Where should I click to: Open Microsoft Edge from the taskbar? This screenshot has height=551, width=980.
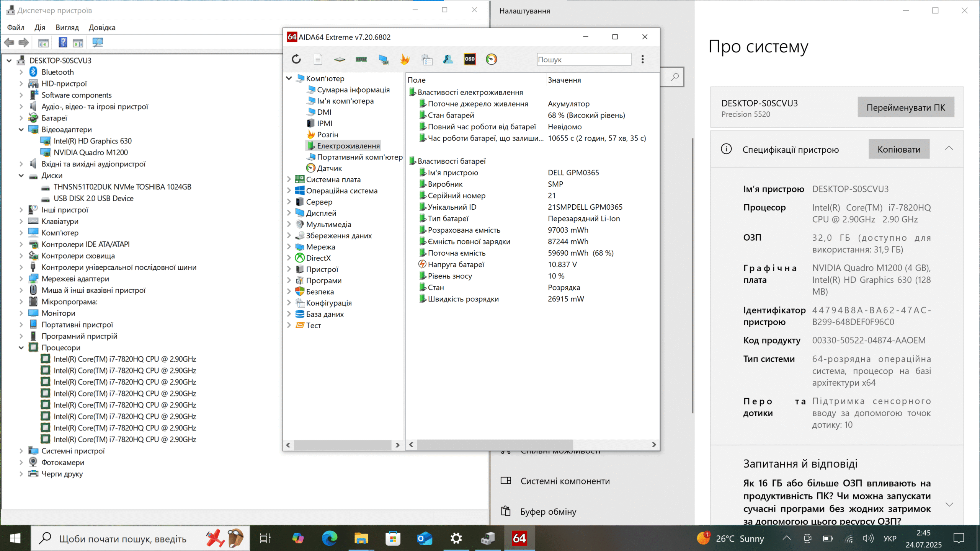pos(330,538)
